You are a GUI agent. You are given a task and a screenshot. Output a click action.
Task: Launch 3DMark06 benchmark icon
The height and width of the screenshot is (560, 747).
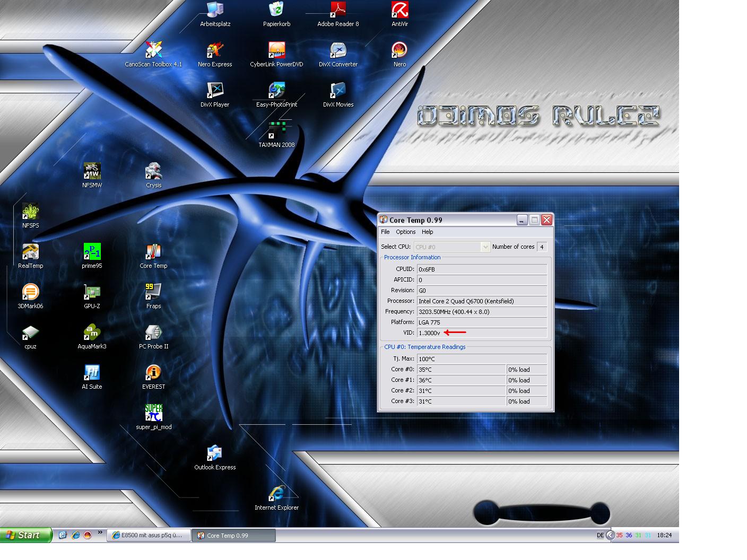pos(30,296)
